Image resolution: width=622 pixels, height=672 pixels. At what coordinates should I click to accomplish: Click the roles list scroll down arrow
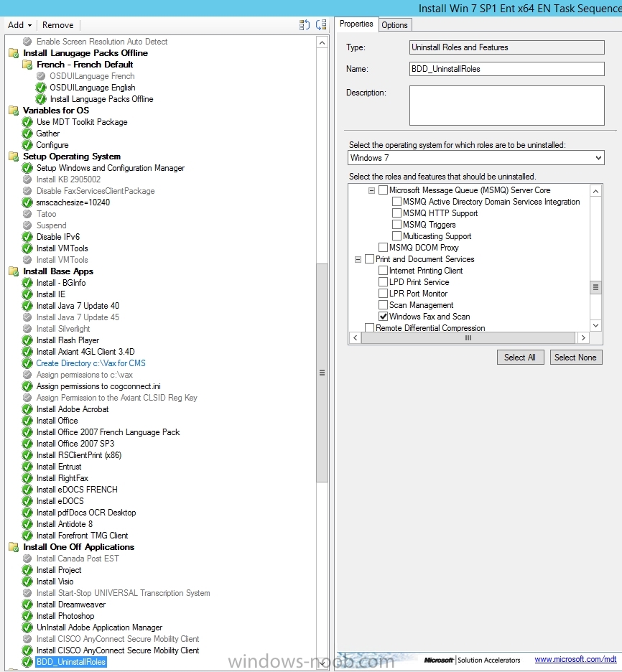coord(596,326)
